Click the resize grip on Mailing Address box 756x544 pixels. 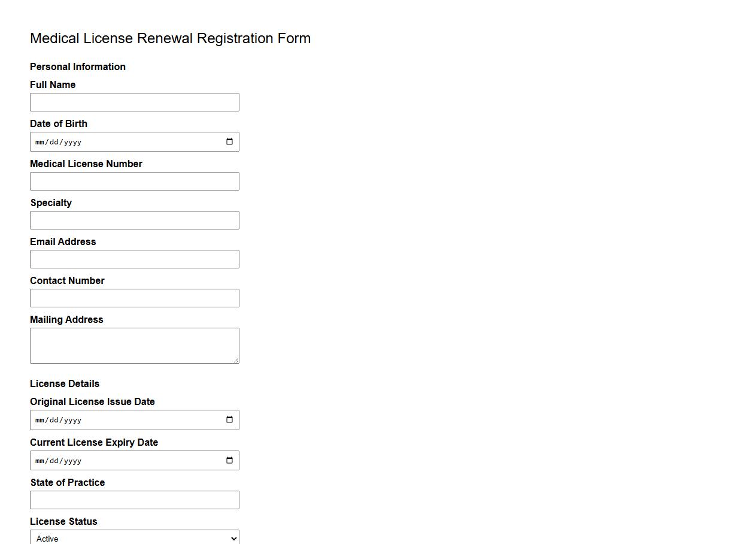[x=237, y=361]
